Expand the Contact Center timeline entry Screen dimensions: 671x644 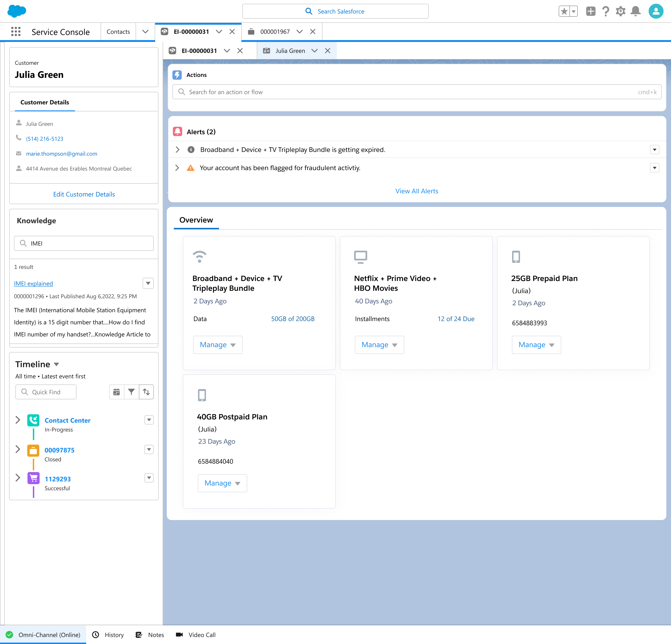tap(18, 420)
